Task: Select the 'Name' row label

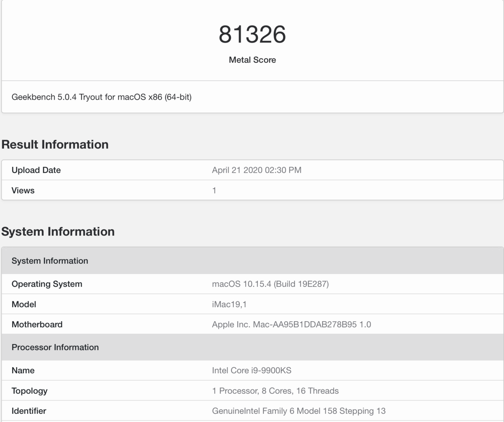Action: (23, 370)
